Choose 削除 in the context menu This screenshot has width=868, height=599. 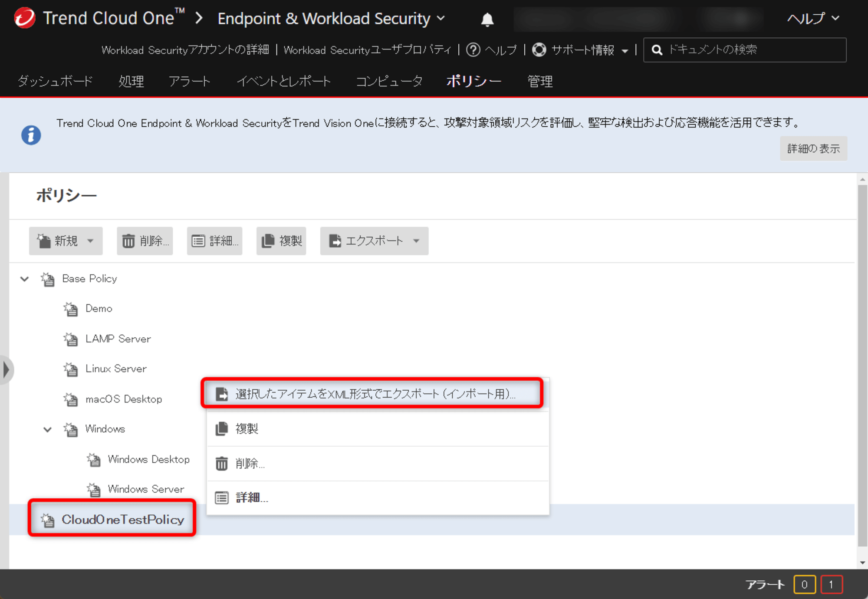(378, 463)
